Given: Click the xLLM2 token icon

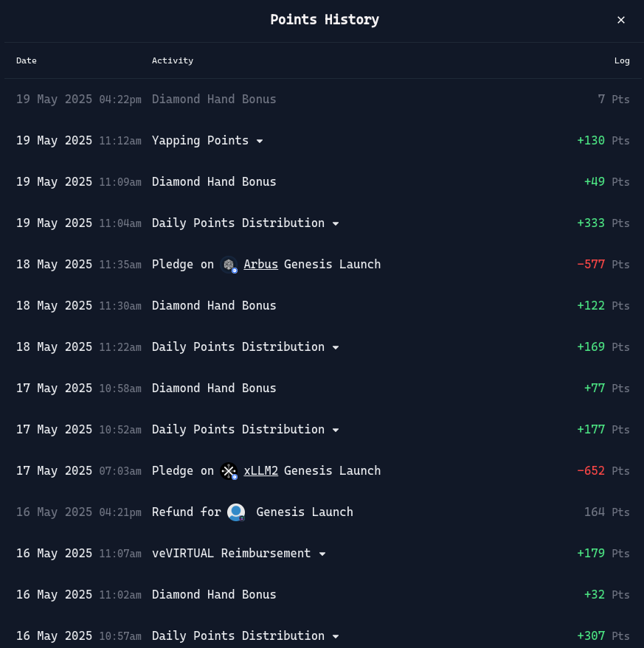Looking at the screenshot, I should tap(229, 471).
